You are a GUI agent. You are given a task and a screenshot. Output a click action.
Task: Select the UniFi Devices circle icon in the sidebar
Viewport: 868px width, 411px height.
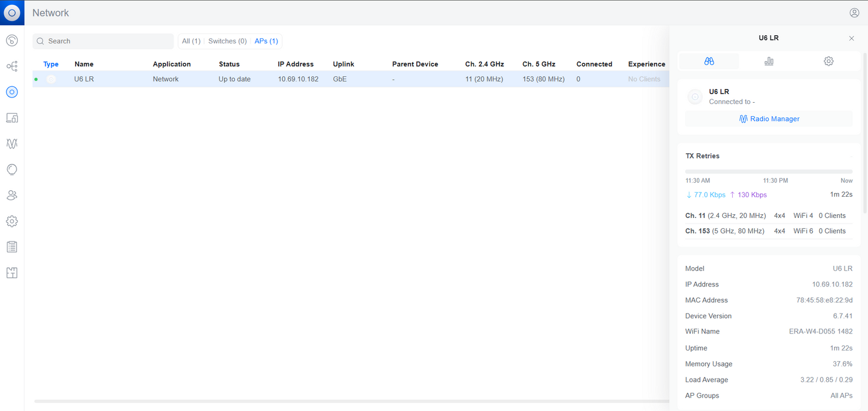pos(12,92)
